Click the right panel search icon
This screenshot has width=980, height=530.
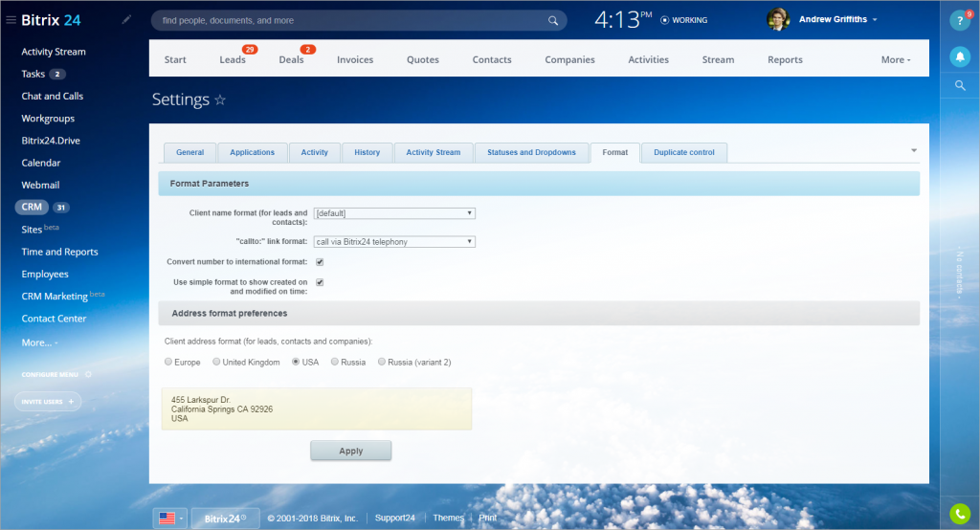[960, 86]
